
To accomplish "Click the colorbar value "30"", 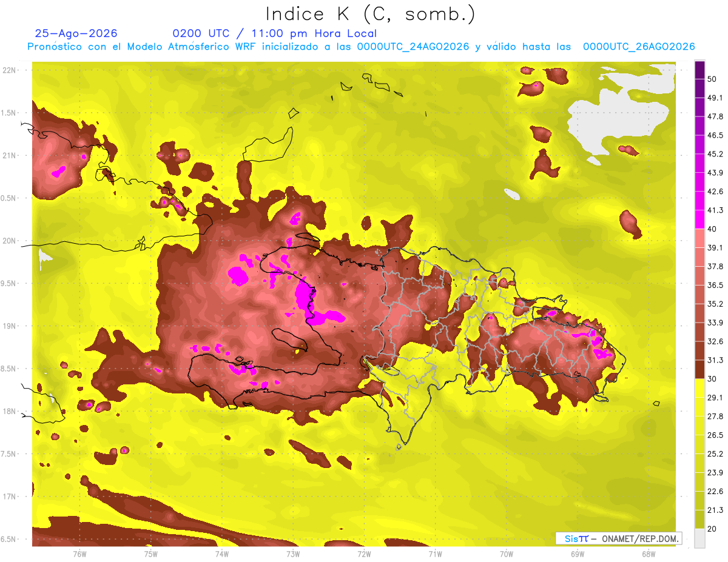I will coord(712,379).
